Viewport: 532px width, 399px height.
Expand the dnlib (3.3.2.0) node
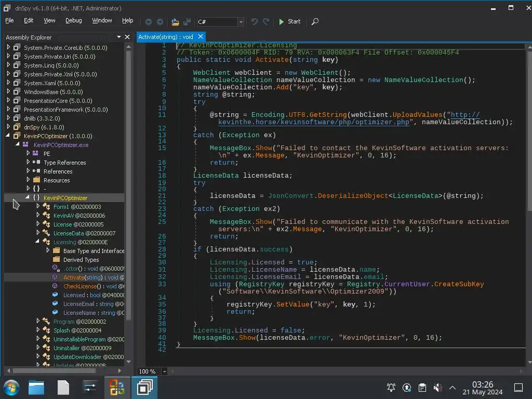pos(8,118)
